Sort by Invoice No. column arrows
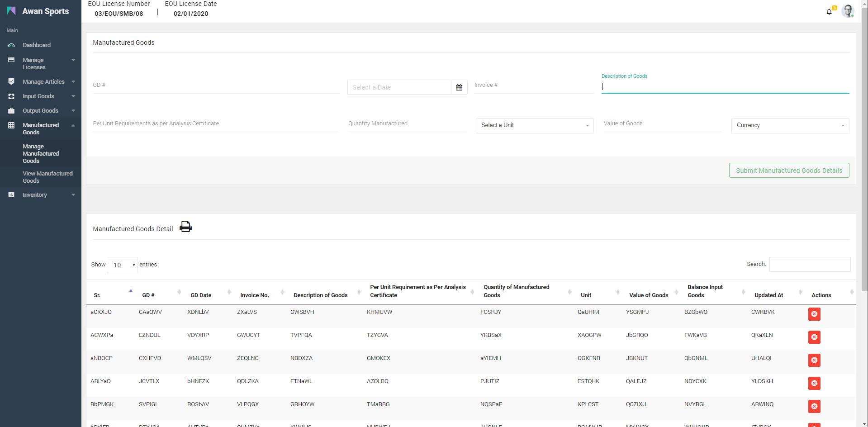This screenshot has height=427, width=868. coord(282,292)
